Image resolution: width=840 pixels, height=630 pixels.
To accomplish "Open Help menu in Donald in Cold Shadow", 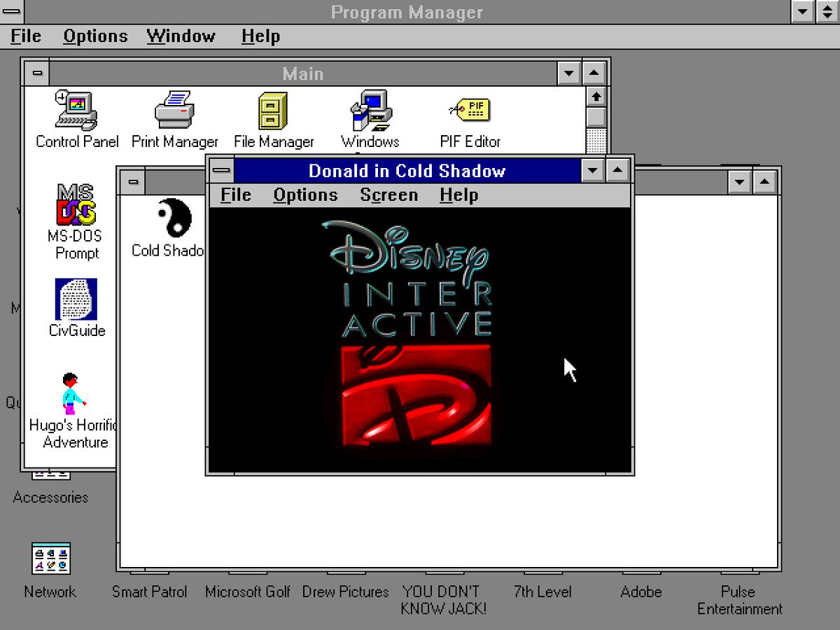I will coord(459,195).
